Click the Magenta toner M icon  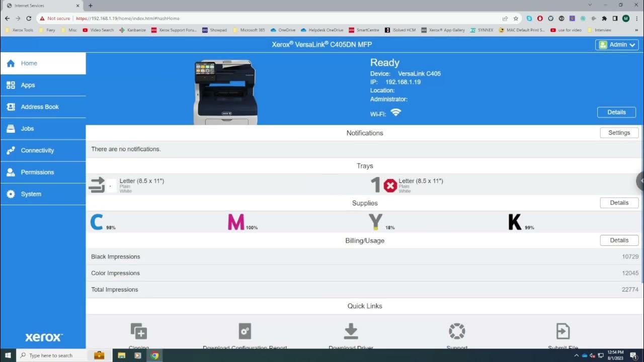coord(236,222)
